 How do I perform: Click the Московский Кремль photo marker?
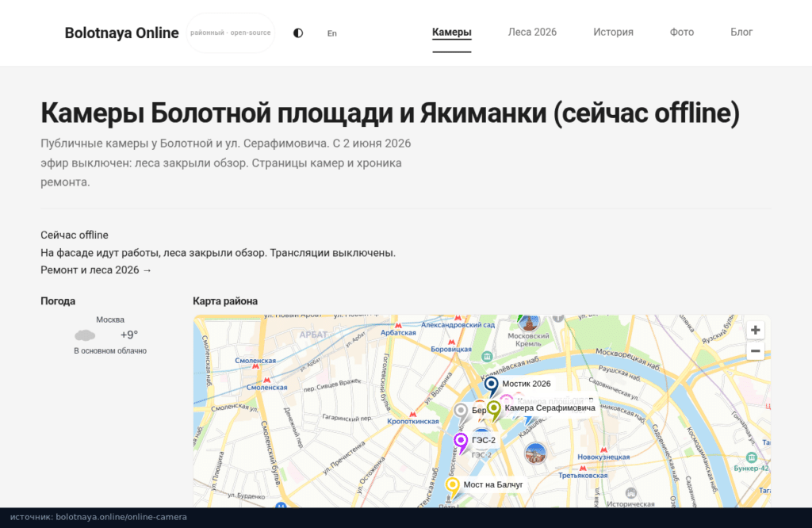coord(529,322)
